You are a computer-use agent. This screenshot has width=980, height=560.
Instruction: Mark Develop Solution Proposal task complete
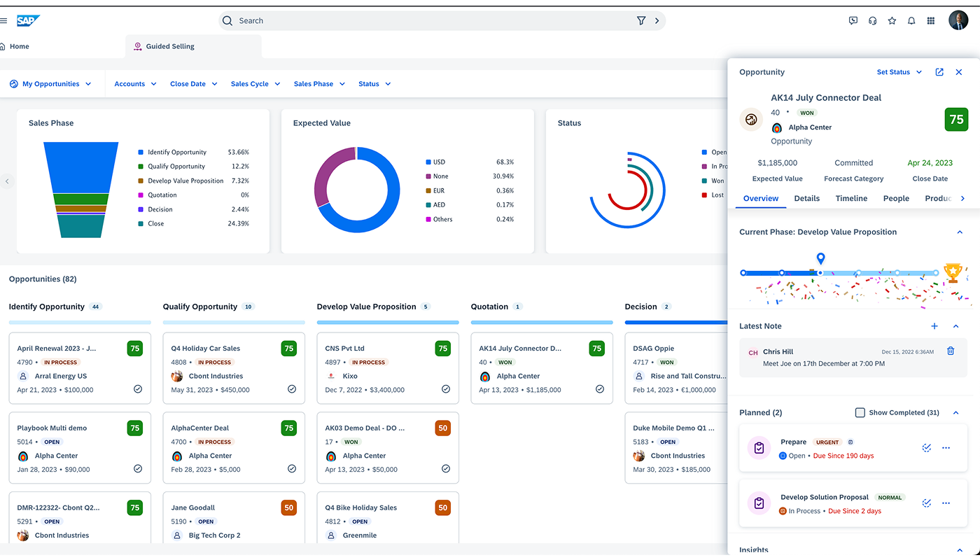(x=927, y=503)
